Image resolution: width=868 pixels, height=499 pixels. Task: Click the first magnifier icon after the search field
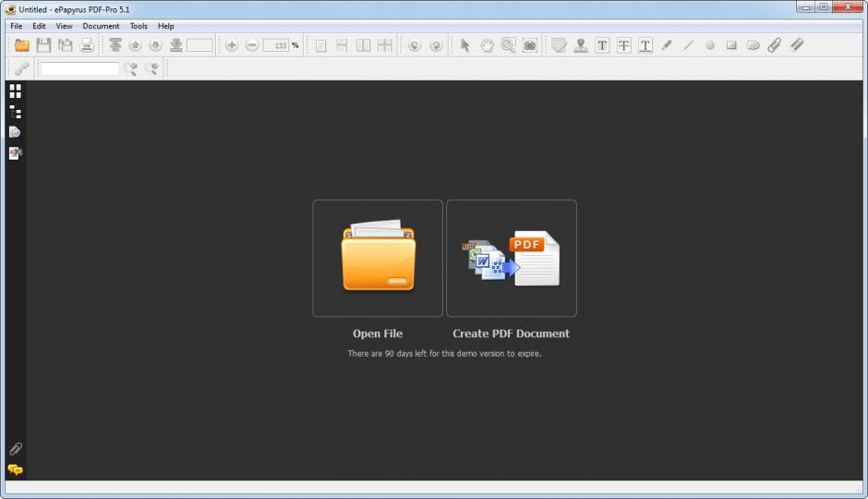coord(130,68)
